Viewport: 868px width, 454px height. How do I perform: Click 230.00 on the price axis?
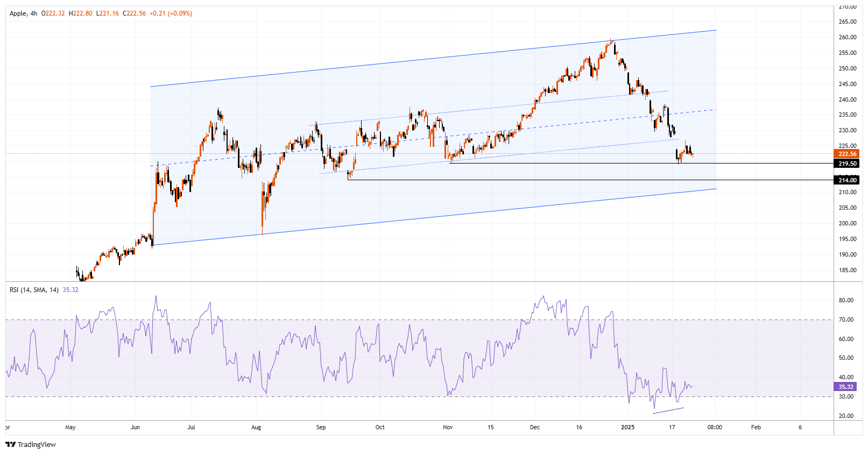(848, 131)
